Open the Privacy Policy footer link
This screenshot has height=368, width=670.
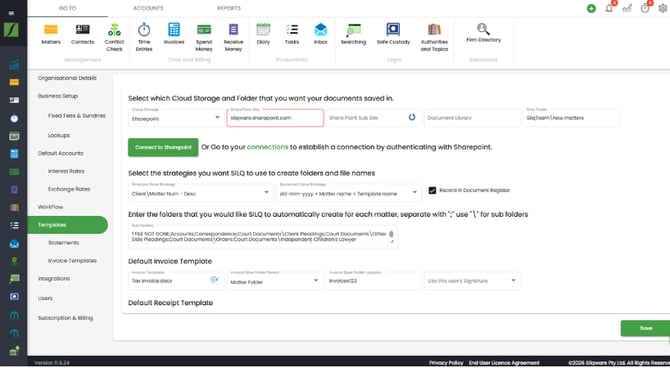pyautogui.click(x=446, y=363)
